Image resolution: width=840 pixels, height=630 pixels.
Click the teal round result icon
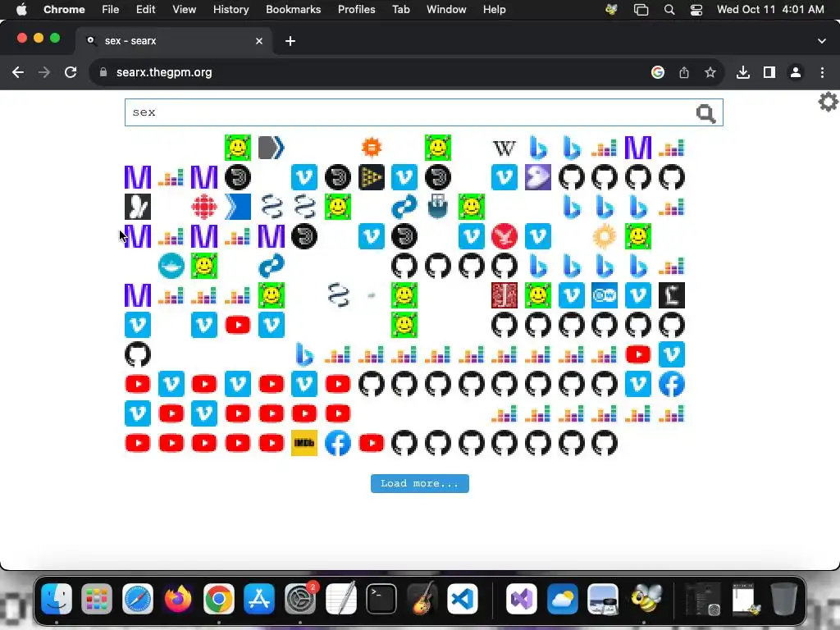171,266
